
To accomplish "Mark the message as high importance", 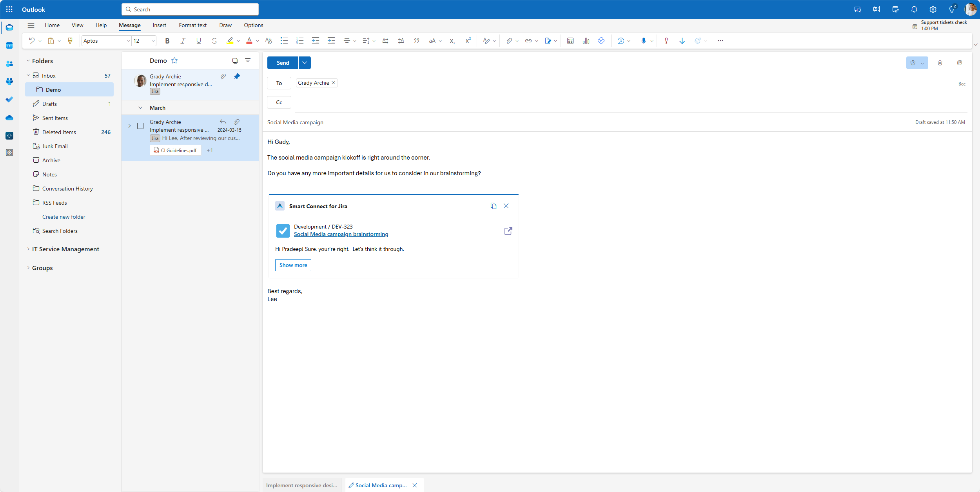I will [666, 41].
